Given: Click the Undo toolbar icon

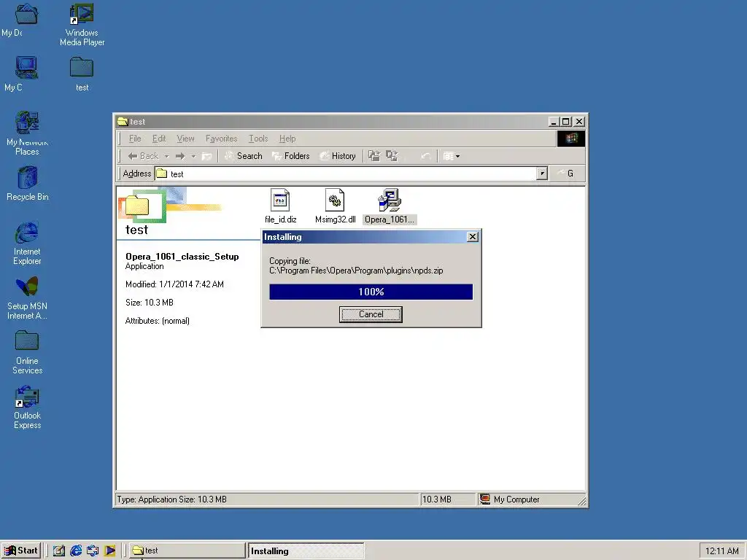Looking at the screenshot, I should point(426,156).
